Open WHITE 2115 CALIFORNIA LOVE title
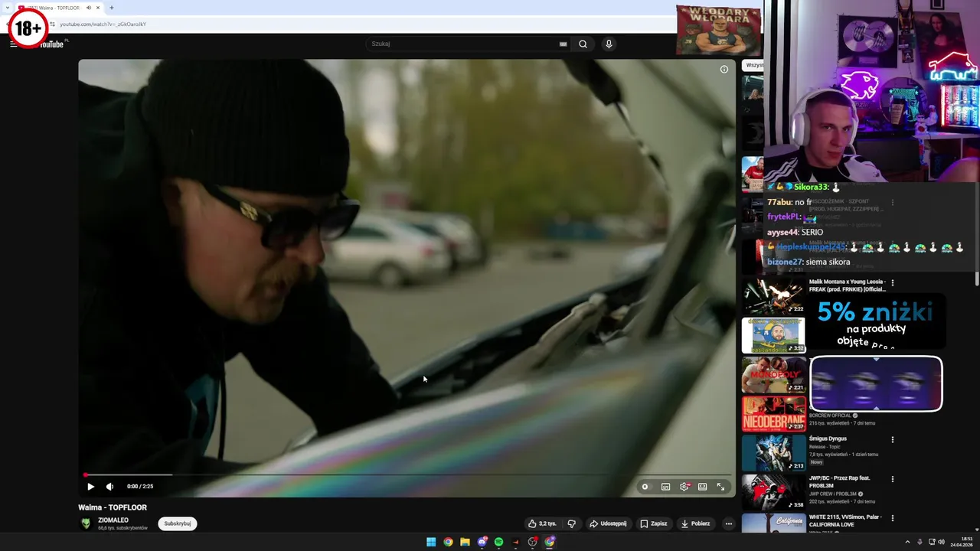 [845, 520]
